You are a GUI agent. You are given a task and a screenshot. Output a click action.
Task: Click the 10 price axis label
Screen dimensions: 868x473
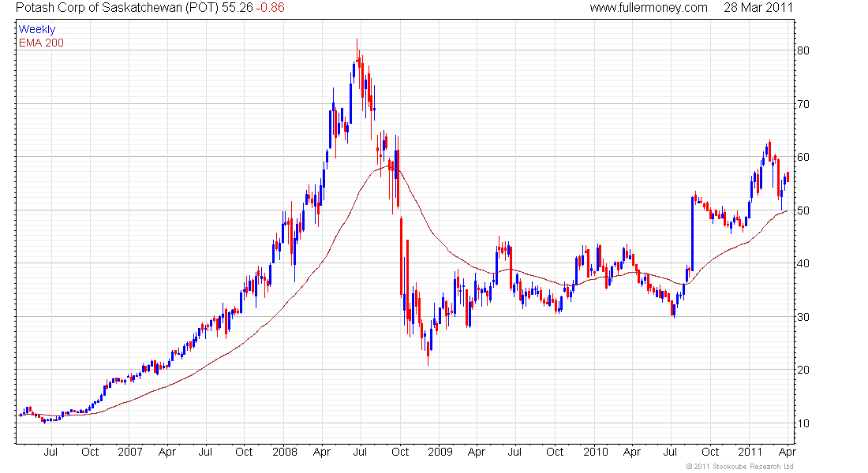[x=803, y=423]
